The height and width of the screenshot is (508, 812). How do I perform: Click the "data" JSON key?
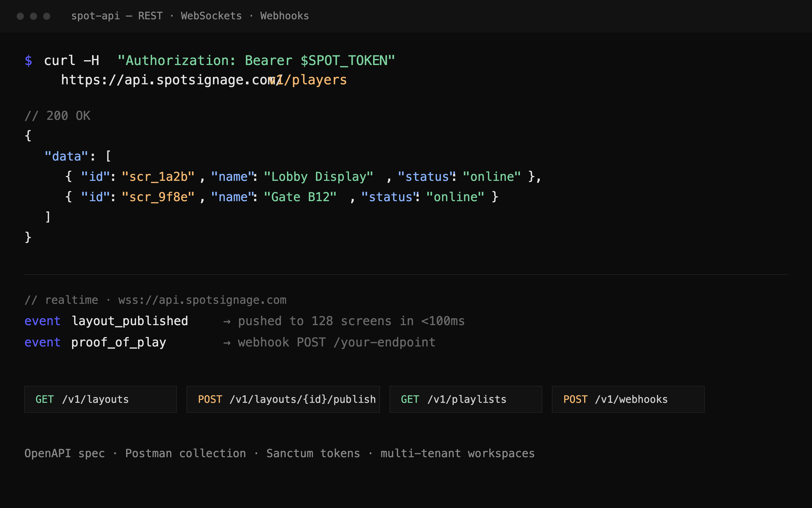[66, 156]
